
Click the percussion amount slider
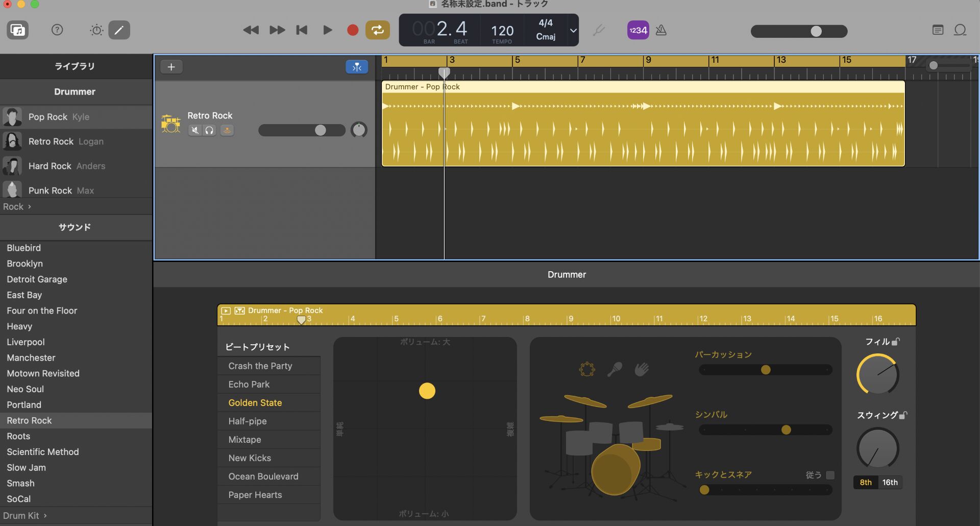coord(765,370)
